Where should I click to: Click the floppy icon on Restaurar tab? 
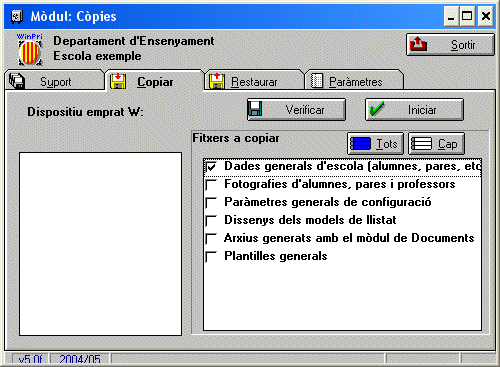217,81
